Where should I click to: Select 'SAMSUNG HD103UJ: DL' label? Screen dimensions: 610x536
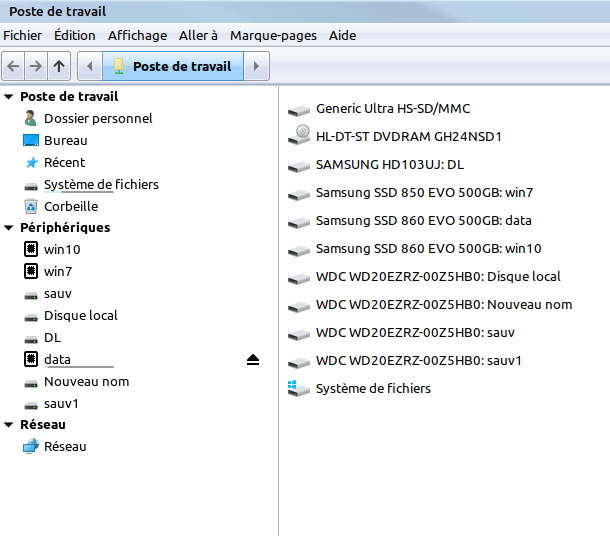(x=390, y=165)
